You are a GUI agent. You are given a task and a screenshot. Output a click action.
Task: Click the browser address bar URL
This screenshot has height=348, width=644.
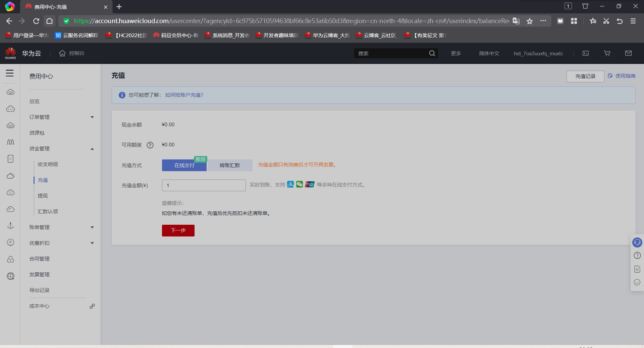coord(291,21)
